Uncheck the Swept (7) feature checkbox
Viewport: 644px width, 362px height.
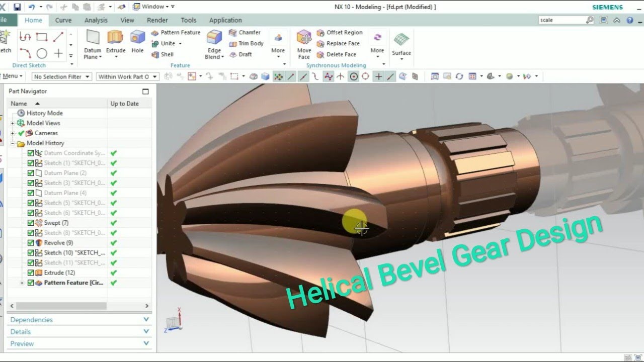coord(31,223)
